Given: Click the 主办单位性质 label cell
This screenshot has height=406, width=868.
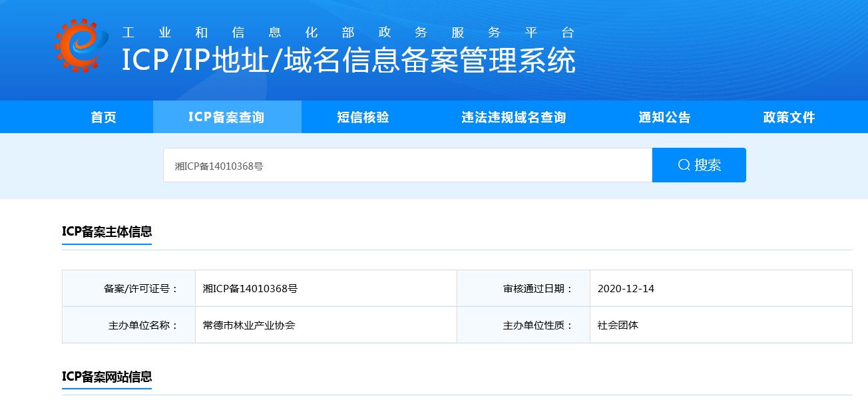Looking at the screenshot, I should click(537, 325).
